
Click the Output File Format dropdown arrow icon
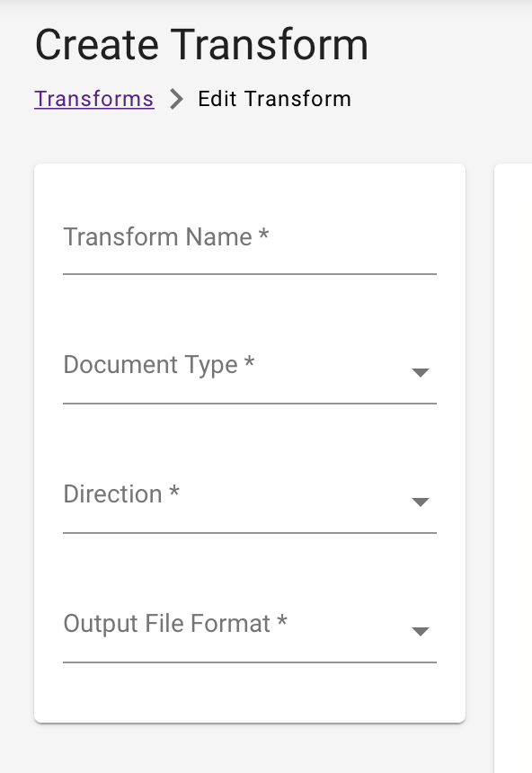point(420,631)
